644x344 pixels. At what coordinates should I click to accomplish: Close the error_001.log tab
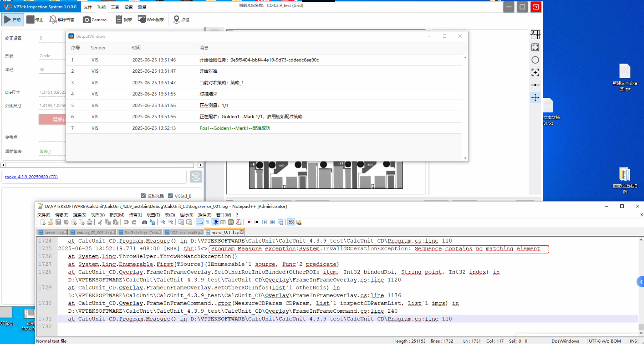[242, 232]
